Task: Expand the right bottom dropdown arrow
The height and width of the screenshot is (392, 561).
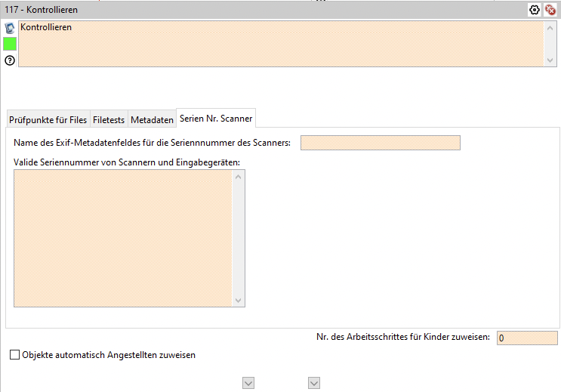Action: [314, 384]
